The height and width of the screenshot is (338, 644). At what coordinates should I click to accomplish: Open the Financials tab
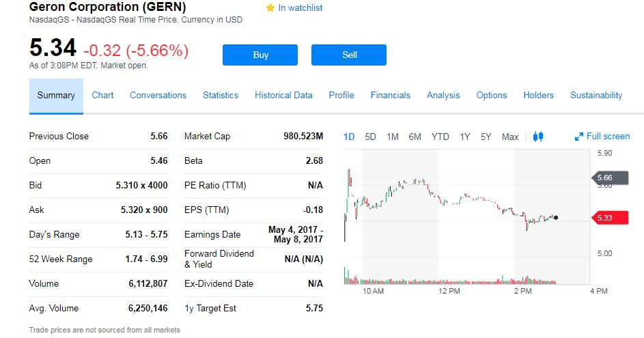tap(390, 96)
